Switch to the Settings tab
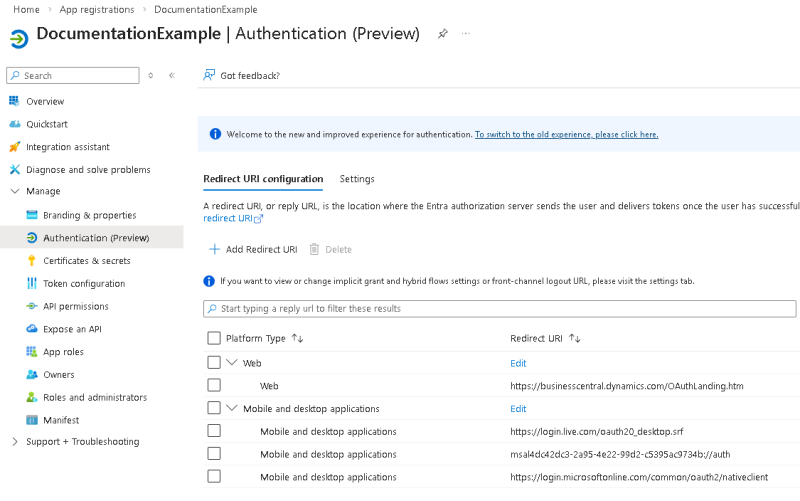The height and width of the screenshot is (501, 800). (357, 179)
